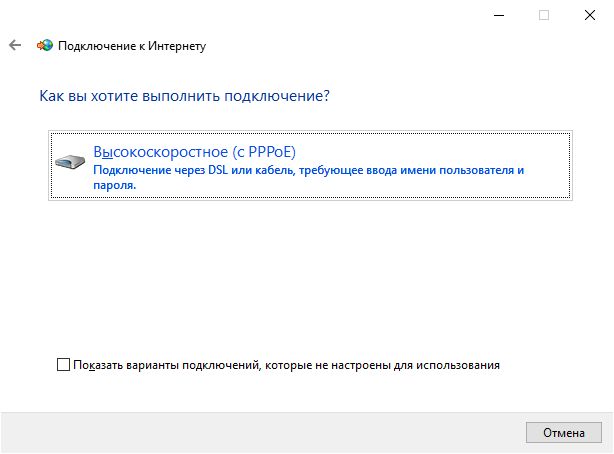This screenshot has height=454, width=614.
Task: Click the heading Как вы хотите выполнить подключение
Action: point(184,97)
